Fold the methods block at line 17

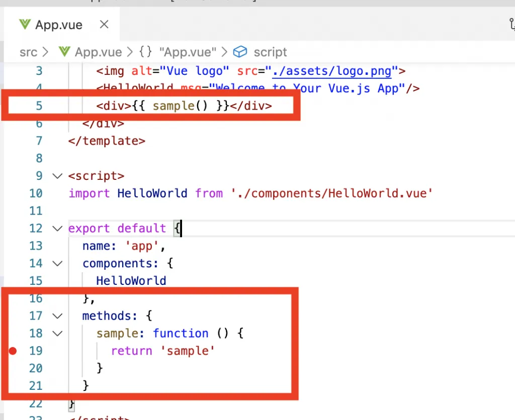[x=57, y=316]
